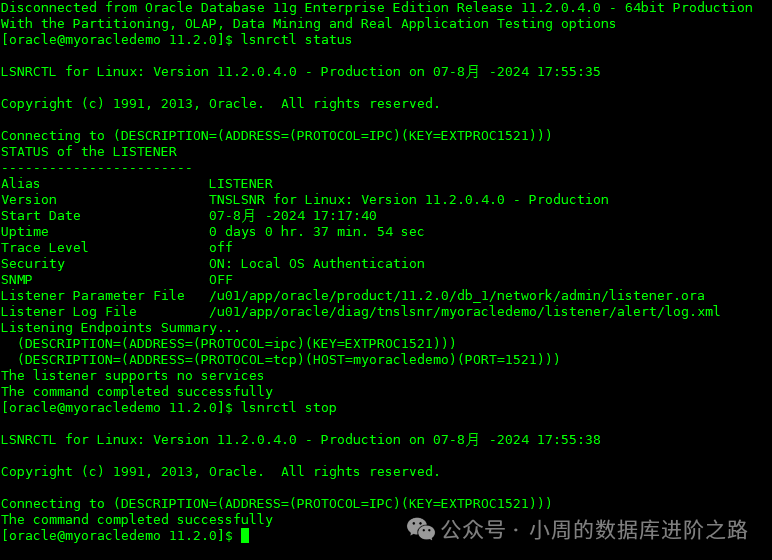The image size is (772, 560).
Task: Select the 'ON: Local OS Authentication' value
Action: tap(317, 264)
